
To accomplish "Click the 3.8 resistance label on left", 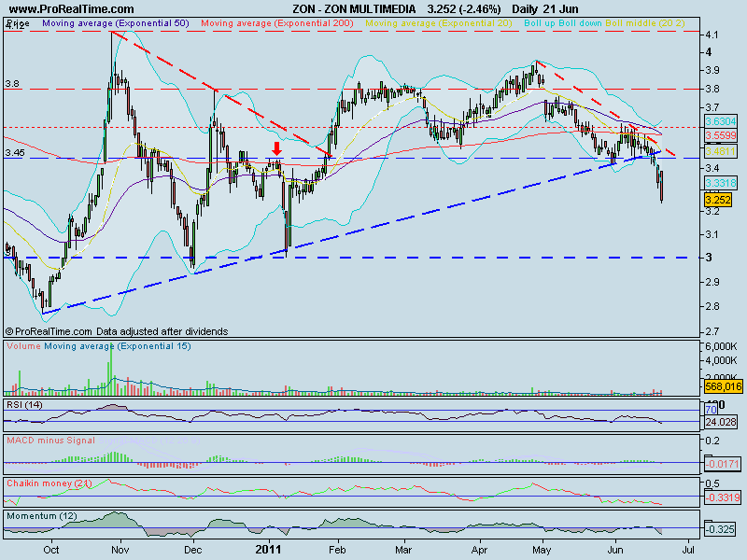I will [12, 84].
